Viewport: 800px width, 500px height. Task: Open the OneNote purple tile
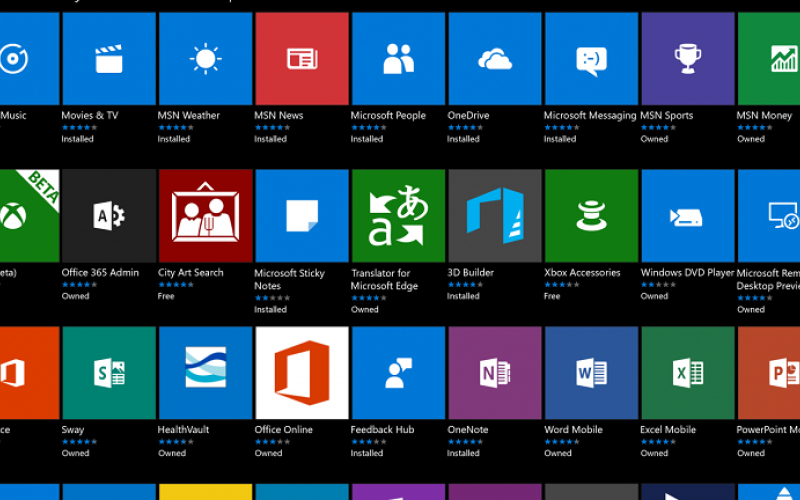pyautogui.click(x=495, y=373)
